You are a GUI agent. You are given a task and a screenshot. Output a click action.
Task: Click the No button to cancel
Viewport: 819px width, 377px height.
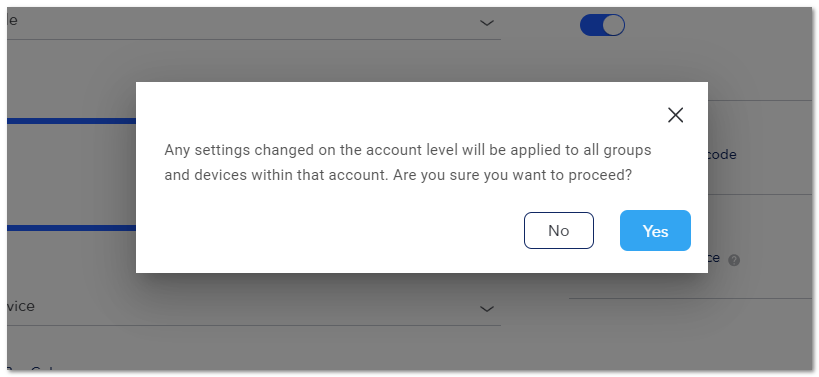coord(558,230)
